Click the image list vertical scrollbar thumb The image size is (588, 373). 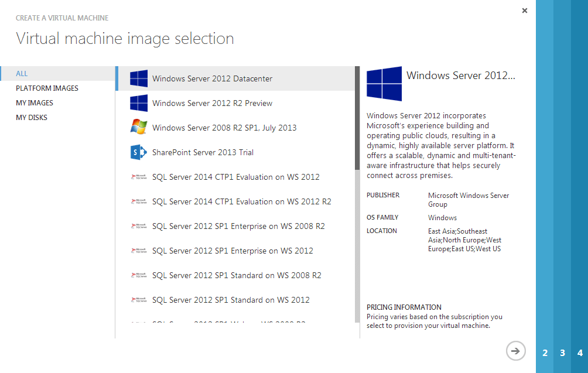(357, 118)
